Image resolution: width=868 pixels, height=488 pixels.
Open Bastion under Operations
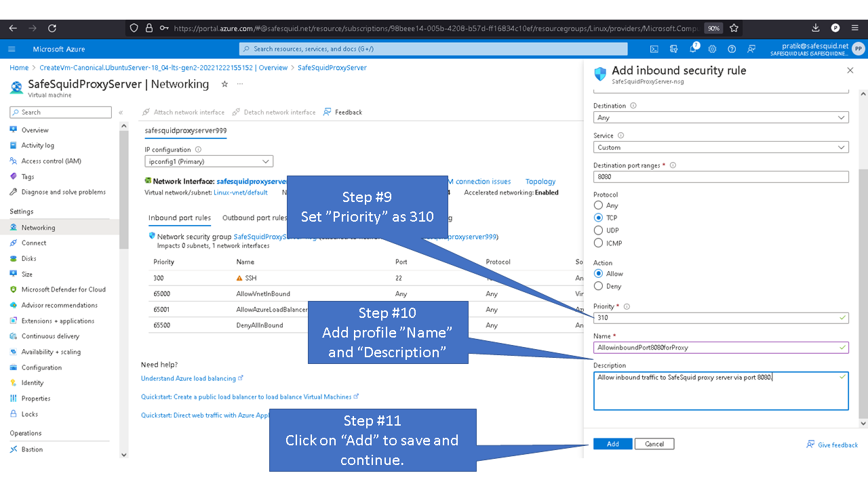click(32, 449)
